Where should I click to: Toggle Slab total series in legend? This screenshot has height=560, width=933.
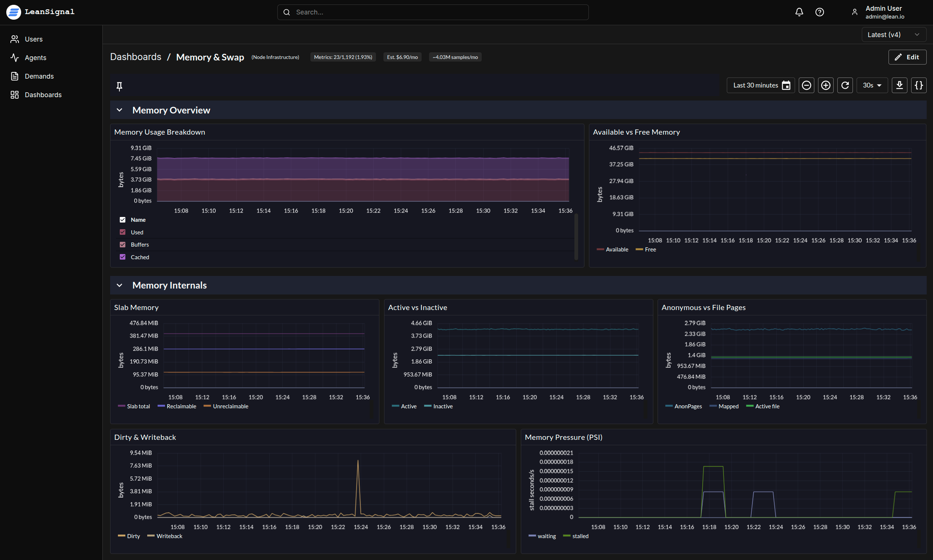(x=133, y=406)
